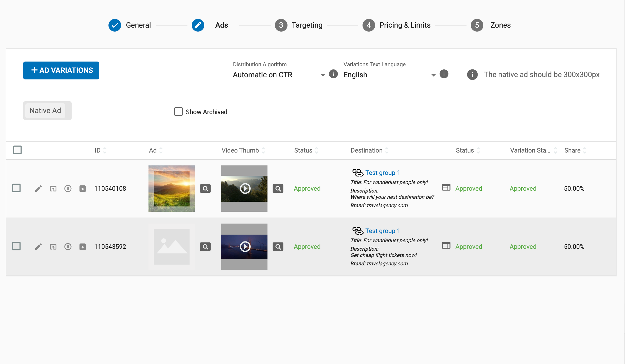
Task: Click the card icon next to Approved status
Action: pos(446,188)
